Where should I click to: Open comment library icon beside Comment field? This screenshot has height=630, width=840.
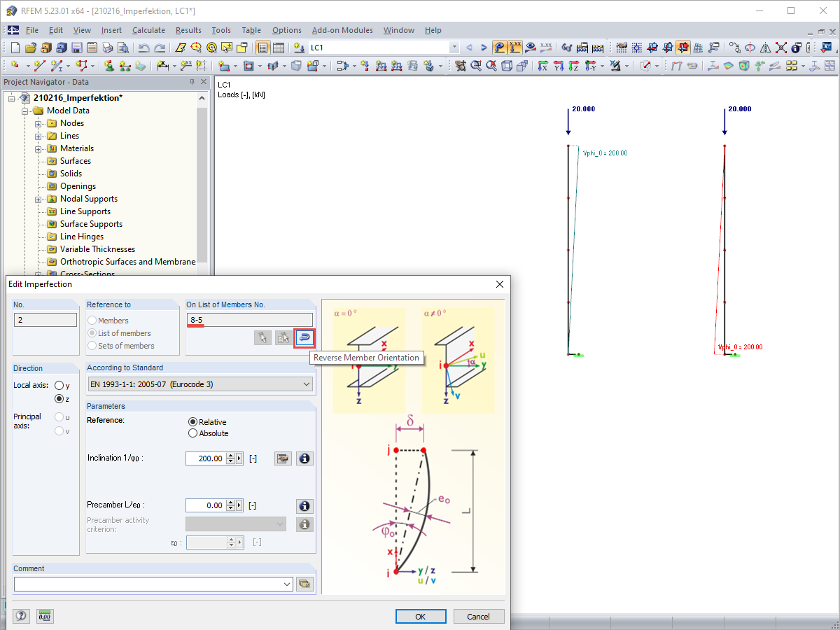tap(304, 584)
